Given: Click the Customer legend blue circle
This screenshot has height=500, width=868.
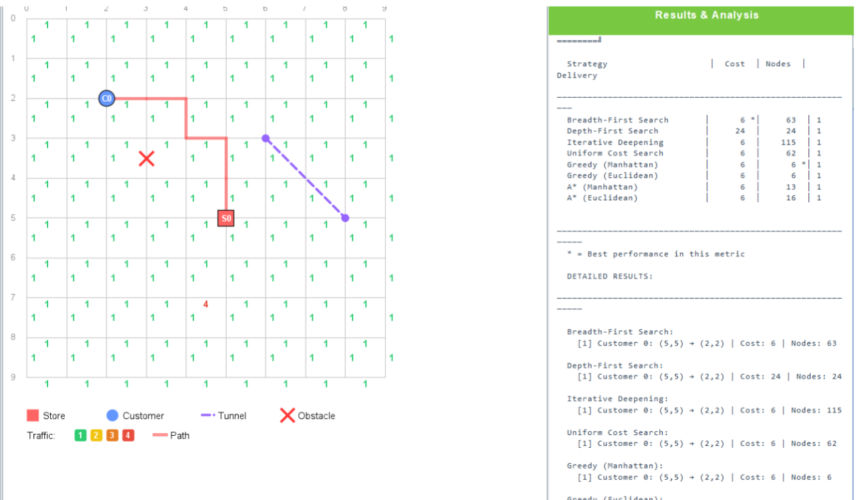Looking at the screenshot, I should click(112, 416).
